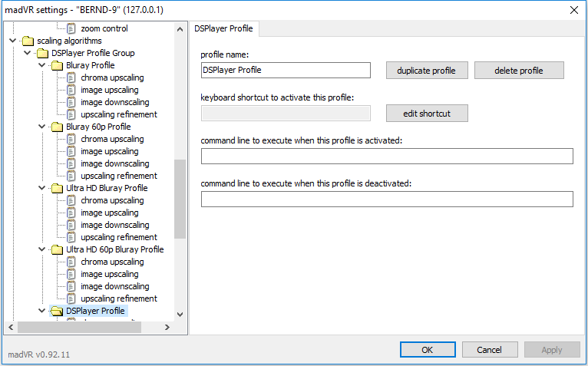Click chroma upscaling page icon under Bluray 60p Profile
The image size is (588, 366).
tap(71, 139)
